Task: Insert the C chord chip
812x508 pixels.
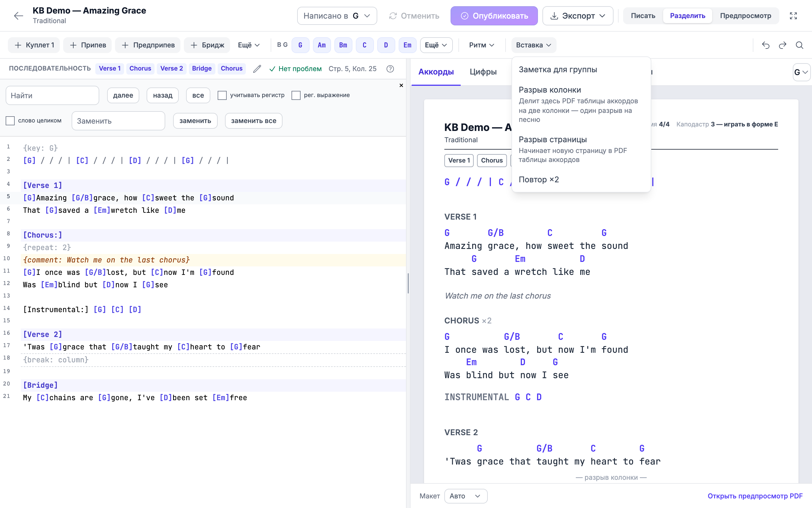Action: click(x=365, y=45)
